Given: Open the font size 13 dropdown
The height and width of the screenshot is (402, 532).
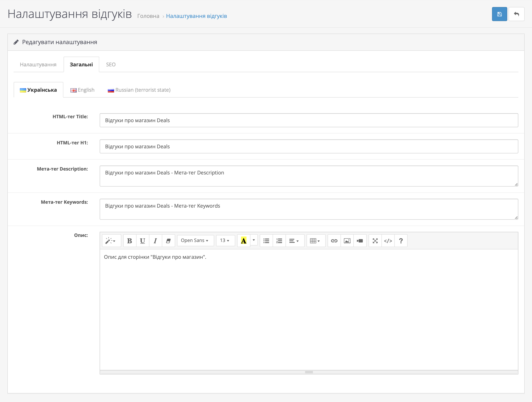Looking at the screenshot, I should pos(225,241).
